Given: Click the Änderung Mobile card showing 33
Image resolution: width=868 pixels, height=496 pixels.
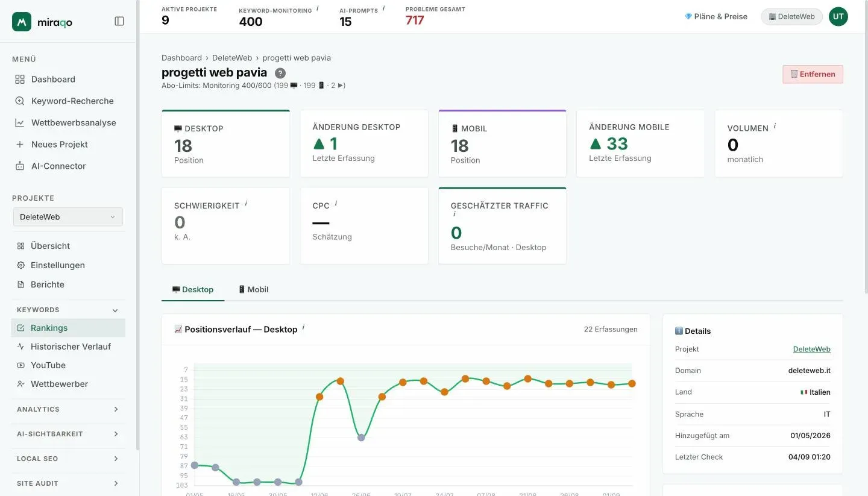Looking at the screenshot, I should [640, 144].
